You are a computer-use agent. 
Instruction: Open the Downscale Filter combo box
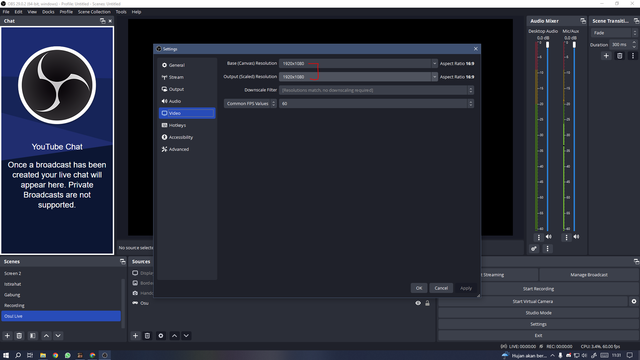pos(376,90)
